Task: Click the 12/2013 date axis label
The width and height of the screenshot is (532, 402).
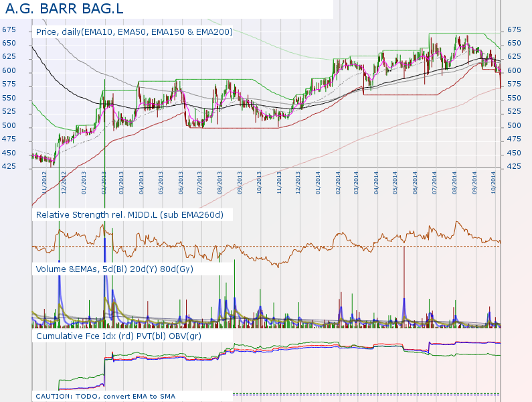Action: click(x=298, y=183)
